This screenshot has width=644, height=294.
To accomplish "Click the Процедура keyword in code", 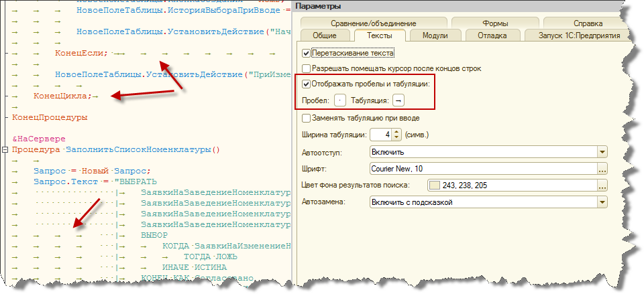I will click(36, 149).
